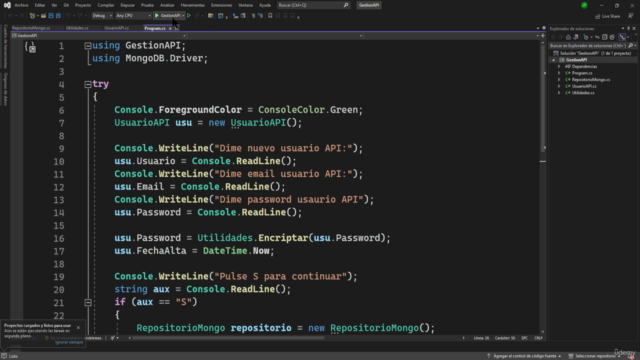Click the Undo arrow icon
Screen dimensions: 640x360
tap(68, 16)
